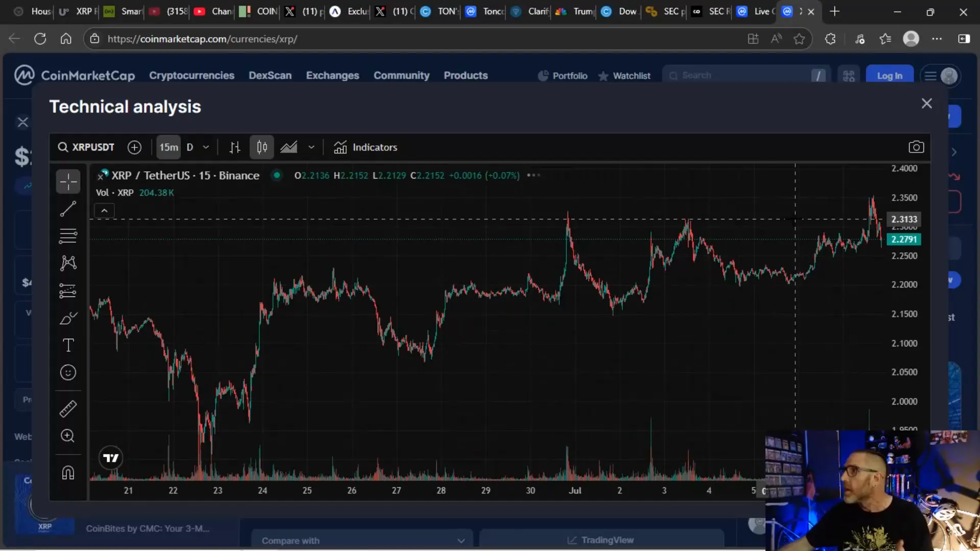
Task: Expand the time interval dropdown
Action: [206, 147]
